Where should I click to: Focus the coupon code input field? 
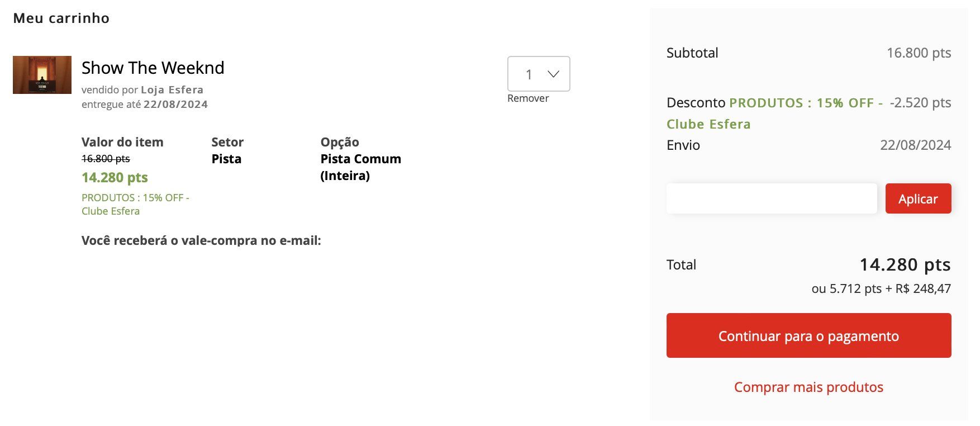pos(772,198)
